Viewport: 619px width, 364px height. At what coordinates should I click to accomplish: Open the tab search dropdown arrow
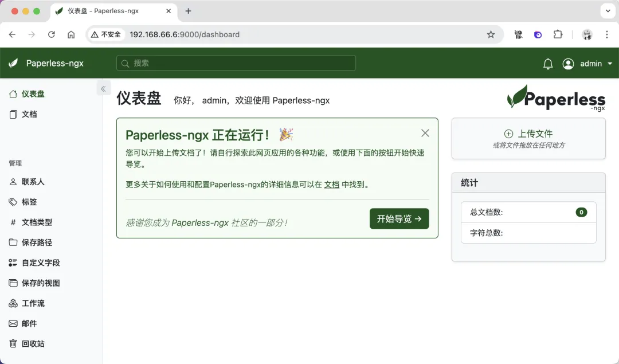(608, 11)
